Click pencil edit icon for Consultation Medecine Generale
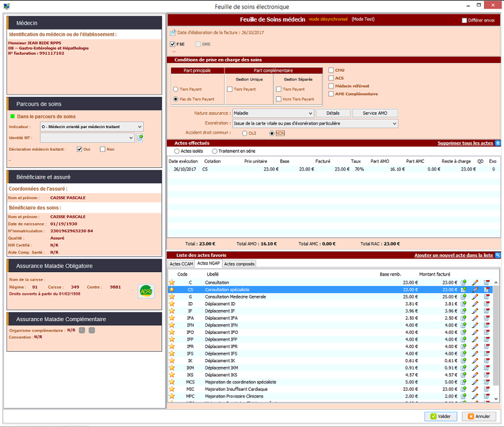504x427 pixels. pyautogui.click(x=475, y=297)
